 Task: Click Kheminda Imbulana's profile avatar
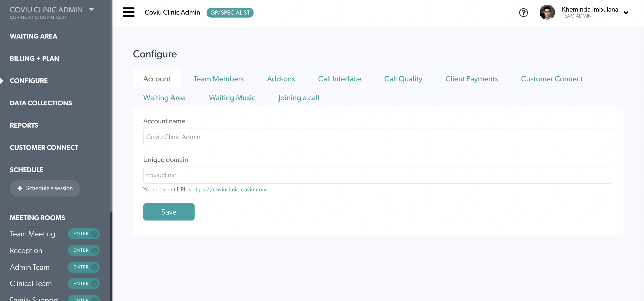(547, 12)
